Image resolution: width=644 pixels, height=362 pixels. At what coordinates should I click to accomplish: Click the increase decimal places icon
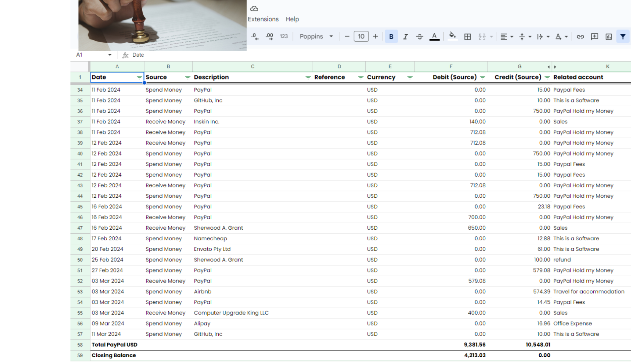(x=269, y=37)
